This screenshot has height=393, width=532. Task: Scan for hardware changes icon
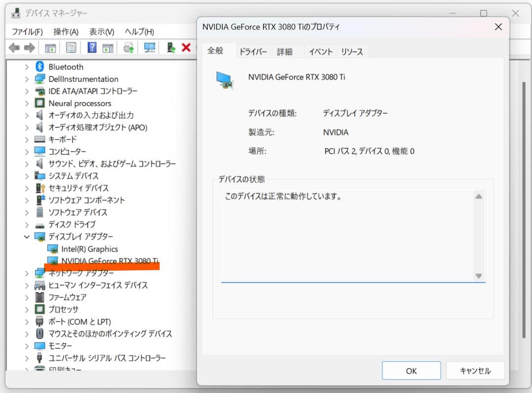click(x=149, y=47)
